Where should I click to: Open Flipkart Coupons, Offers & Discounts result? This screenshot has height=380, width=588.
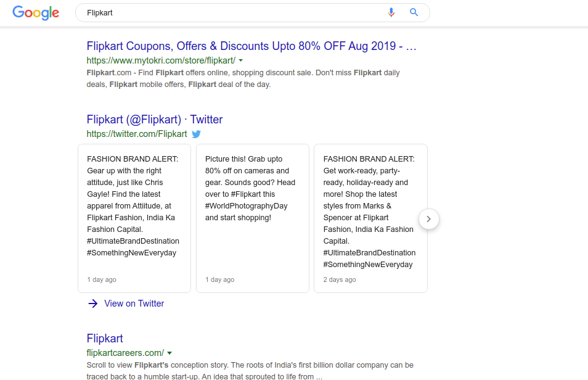click(251, 46)
